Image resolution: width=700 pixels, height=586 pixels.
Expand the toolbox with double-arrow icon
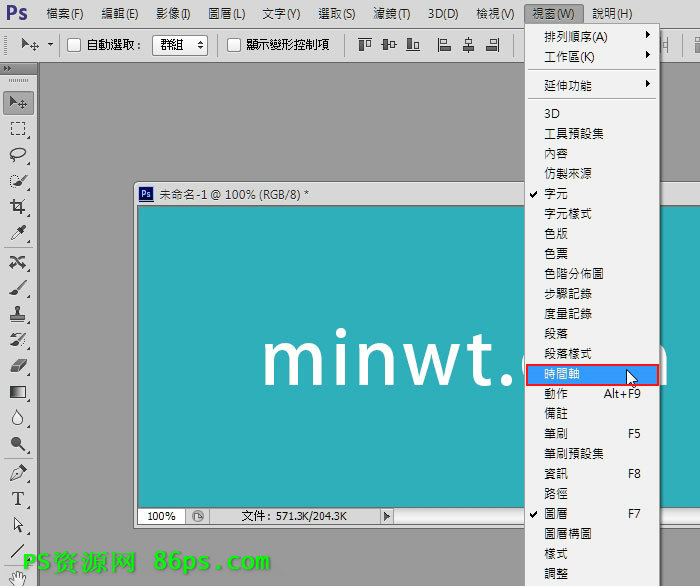tap(7, 68)
